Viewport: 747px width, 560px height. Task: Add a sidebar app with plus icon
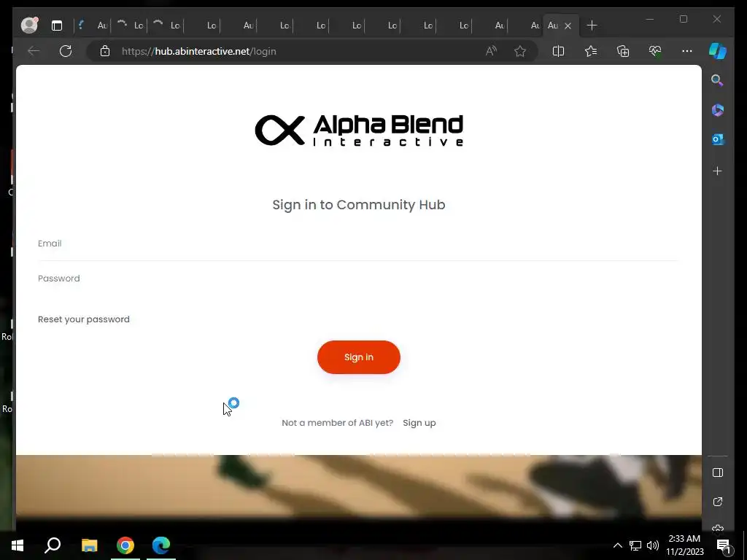point(718,171)
